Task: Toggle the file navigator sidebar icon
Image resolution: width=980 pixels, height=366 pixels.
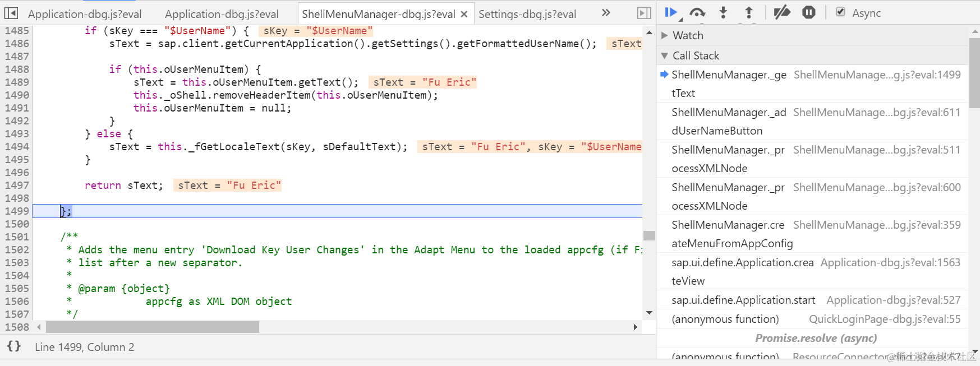Action: click(x=11, y=13)
